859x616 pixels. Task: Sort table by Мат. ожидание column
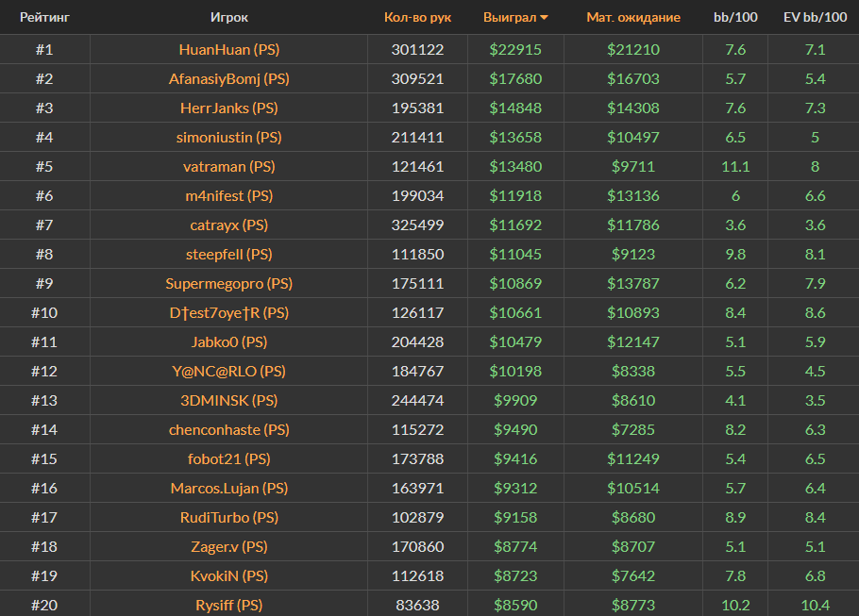[633, 17]
